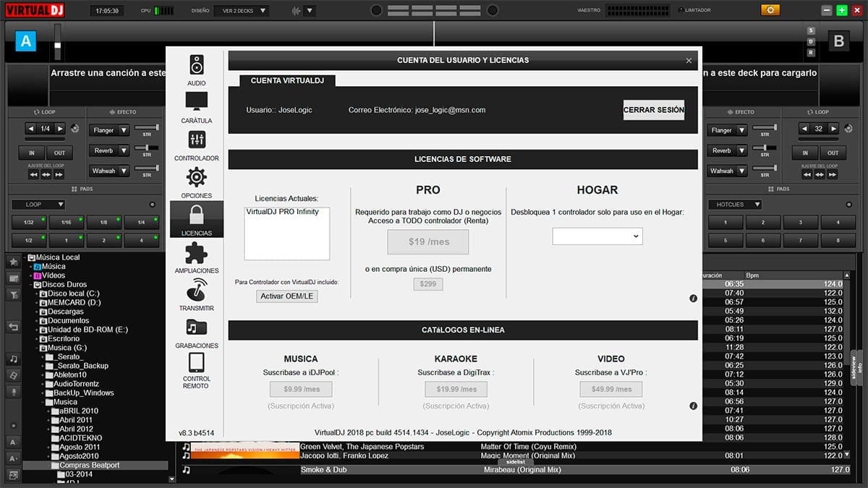Click the back arrow icon in browser sidebar
Screen dimensions: 868x488
[x=14, y=327]
